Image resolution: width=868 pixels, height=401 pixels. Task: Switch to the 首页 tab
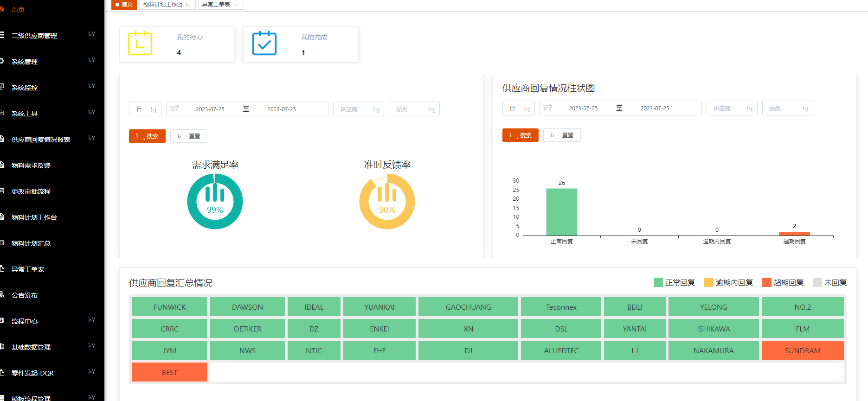[124, 5]
